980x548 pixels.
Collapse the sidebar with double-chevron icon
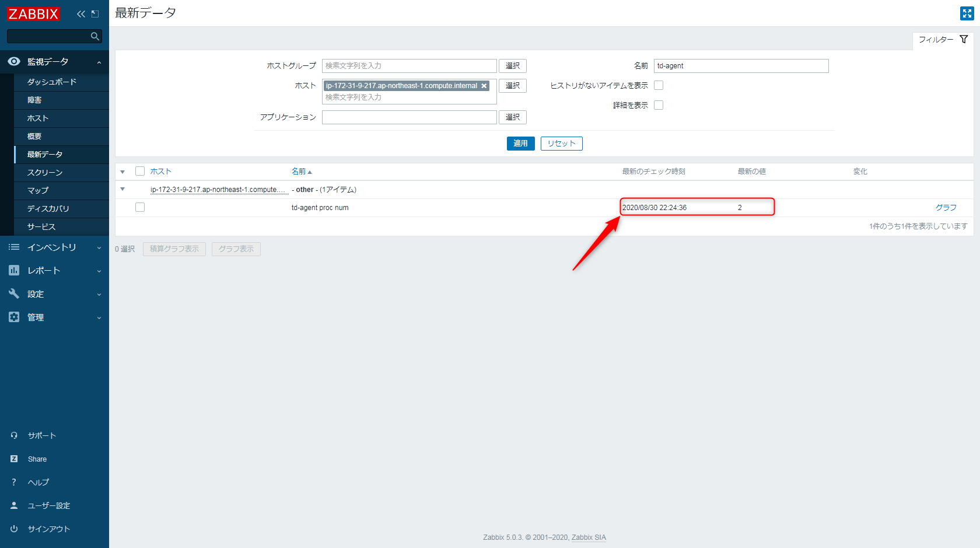pyautogui.click(x=81, y=13)
